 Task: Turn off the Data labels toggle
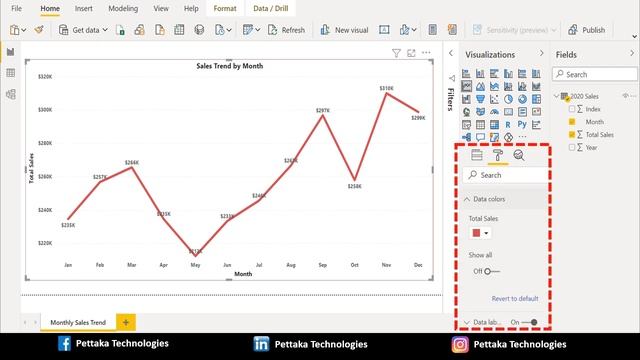(x=529, y=322)
